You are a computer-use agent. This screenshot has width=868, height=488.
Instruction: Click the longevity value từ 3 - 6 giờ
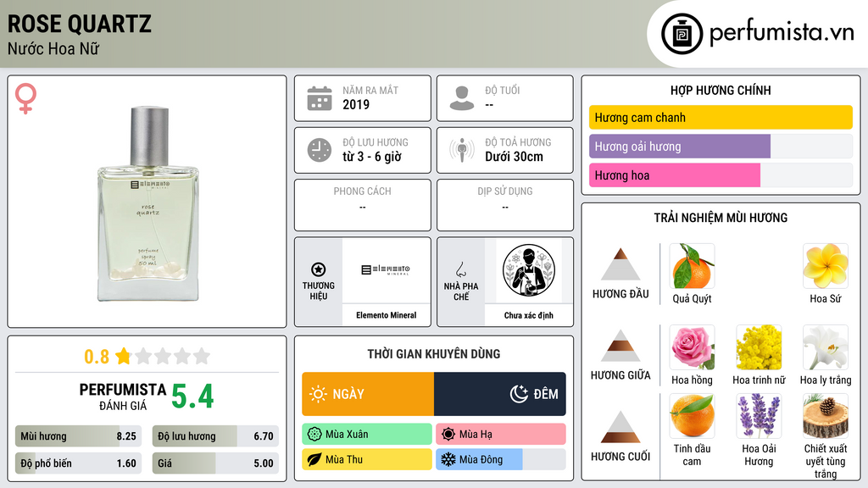[372, 157]
